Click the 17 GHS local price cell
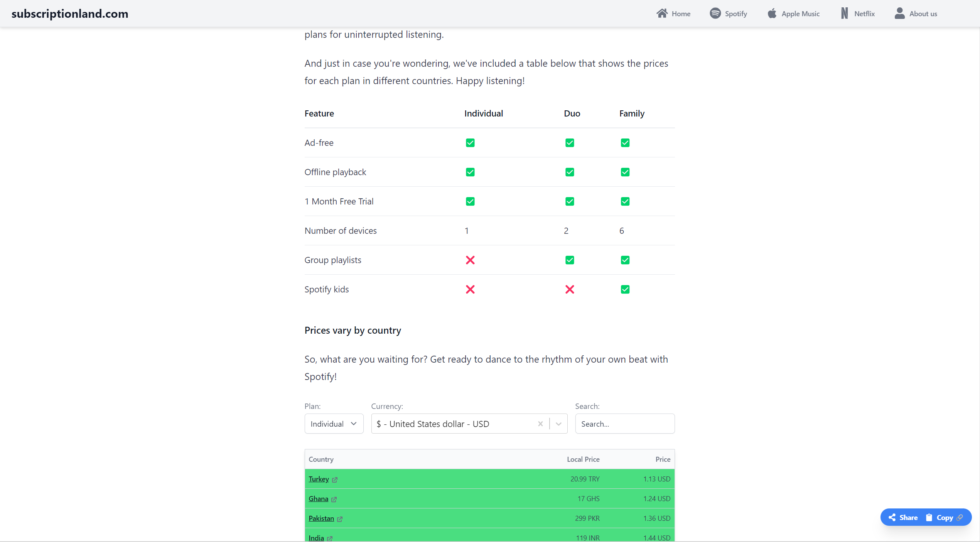Viewport: 980px width, 542px height. (589, 499)
